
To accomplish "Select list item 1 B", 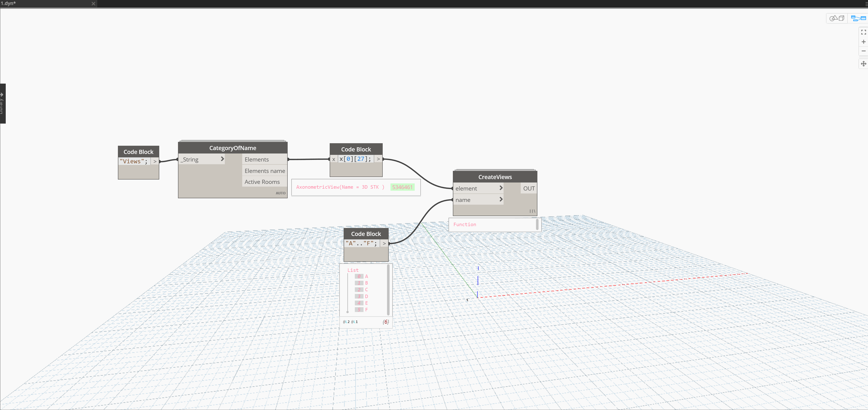I will tap(361, 283).
